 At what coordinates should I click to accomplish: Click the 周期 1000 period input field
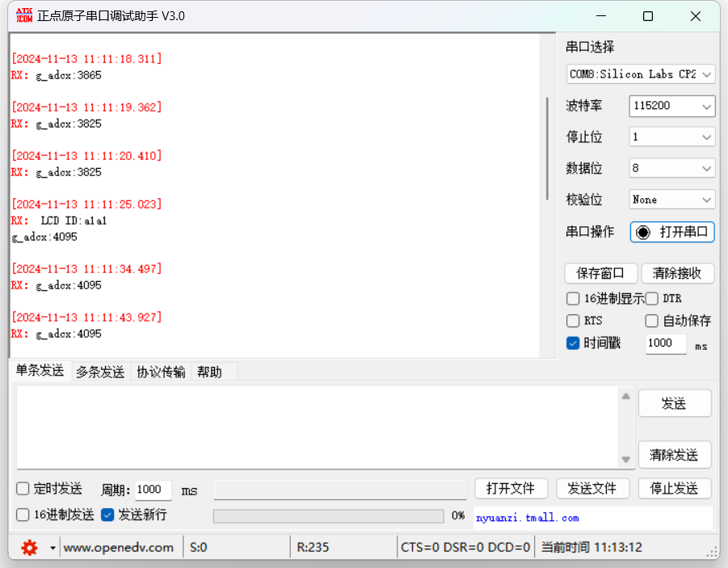coord(154,490)
